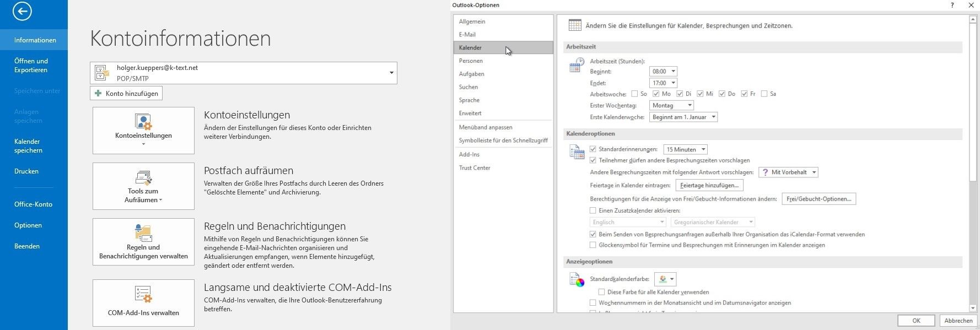Switch to the E-Mail options category

[x=503, y=34]
